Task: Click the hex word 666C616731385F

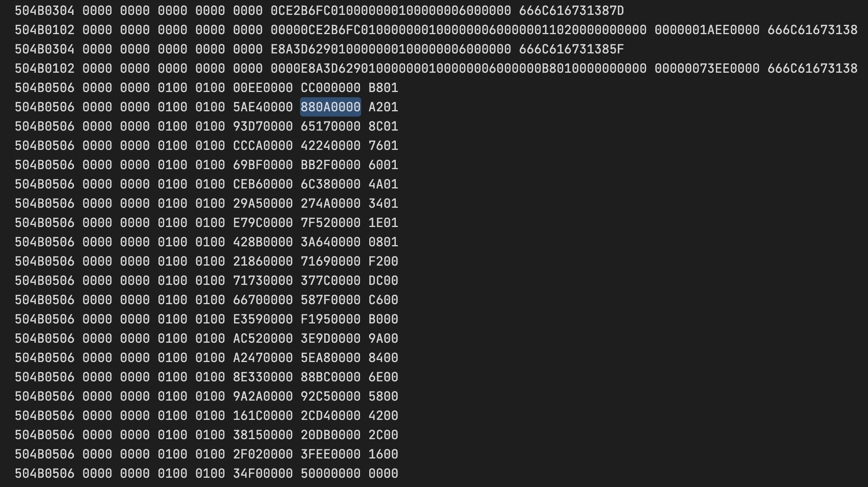Action: (x=571, y=49)
